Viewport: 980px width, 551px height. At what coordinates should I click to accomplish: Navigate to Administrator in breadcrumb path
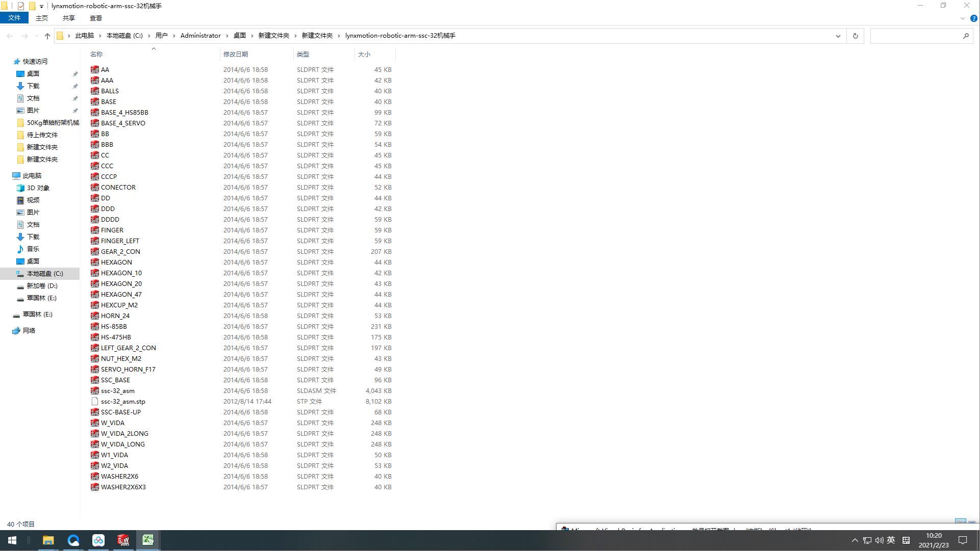click(200, 36)
